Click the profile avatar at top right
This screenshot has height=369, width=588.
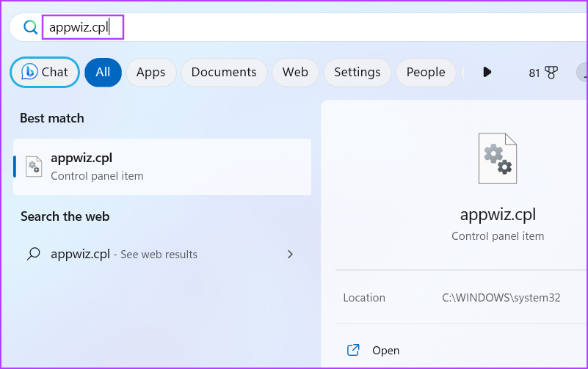[x=582, y=73]
